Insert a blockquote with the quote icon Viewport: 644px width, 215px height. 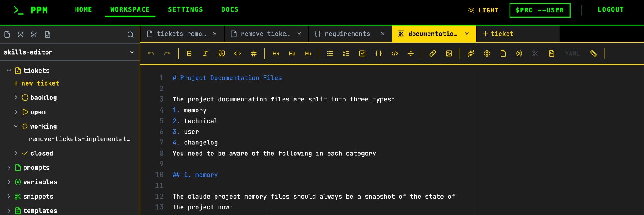(222, 54)
